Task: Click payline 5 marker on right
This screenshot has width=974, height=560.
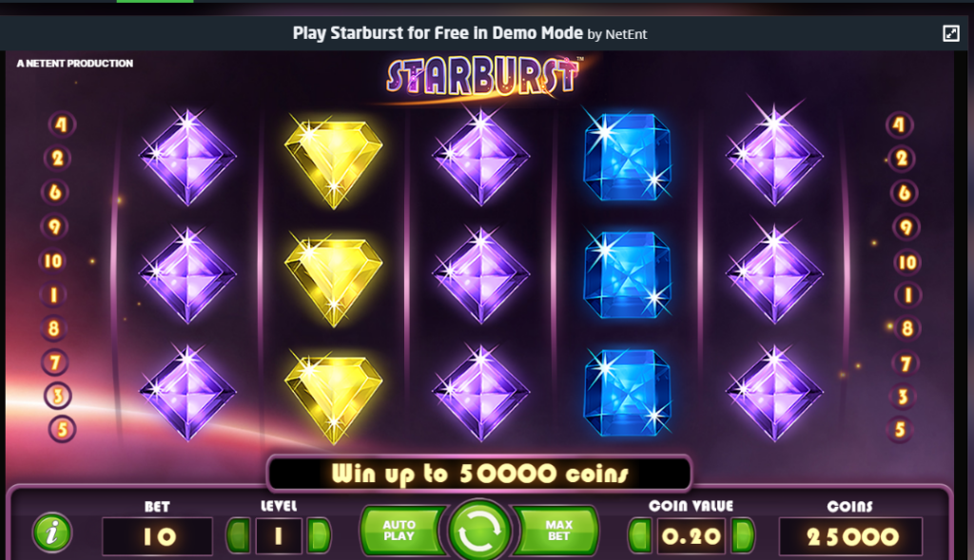Action: pyautogui.click(x=900, y=430)
